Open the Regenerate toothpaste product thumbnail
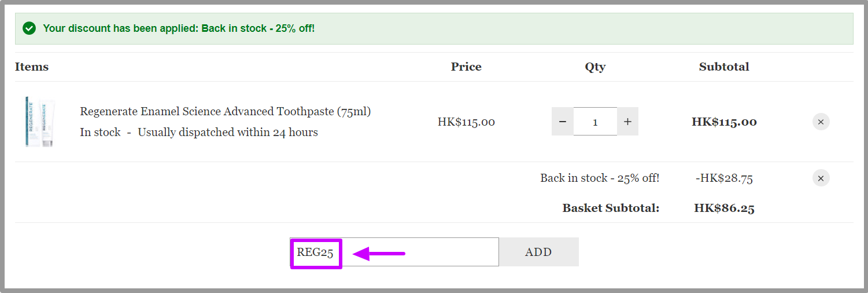This screenshot has width=868, height=293. pyautogui.click(x=40, y=122)
